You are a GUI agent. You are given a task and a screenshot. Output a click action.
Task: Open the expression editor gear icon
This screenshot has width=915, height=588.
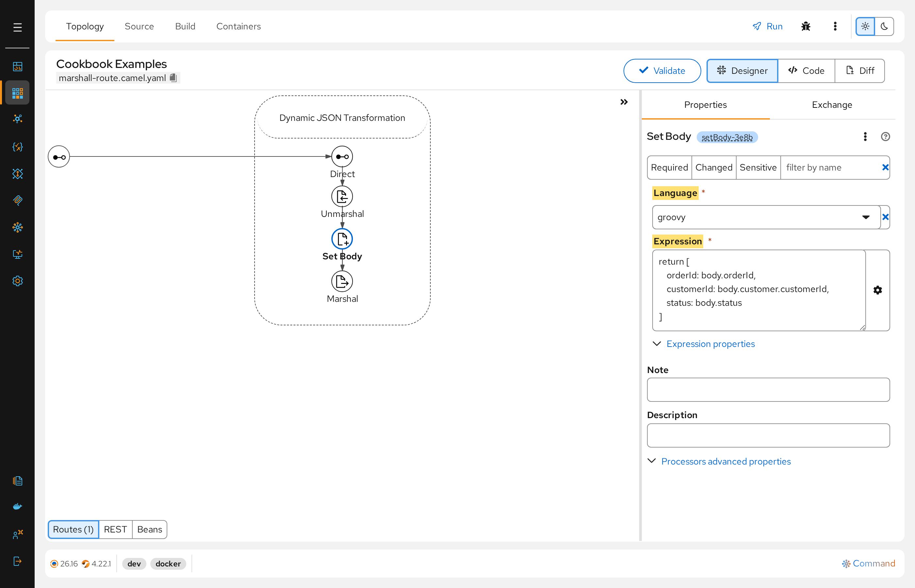[877, 290]
